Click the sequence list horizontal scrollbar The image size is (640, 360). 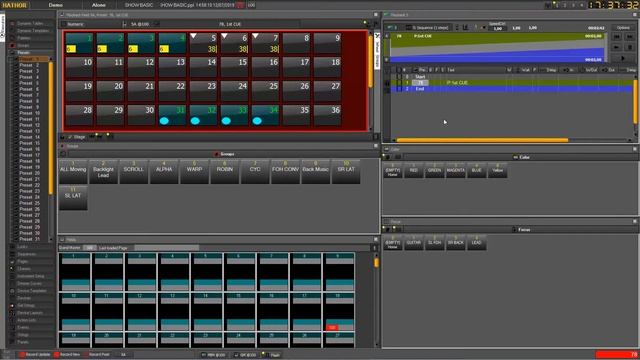(482, 140)
